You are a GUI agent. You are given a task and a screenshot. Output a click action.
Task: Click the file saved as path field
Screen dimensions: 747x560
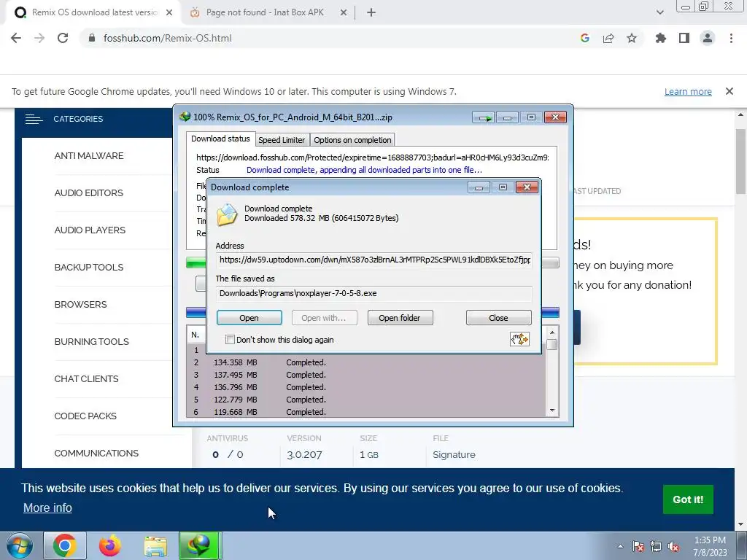(374, 293)
